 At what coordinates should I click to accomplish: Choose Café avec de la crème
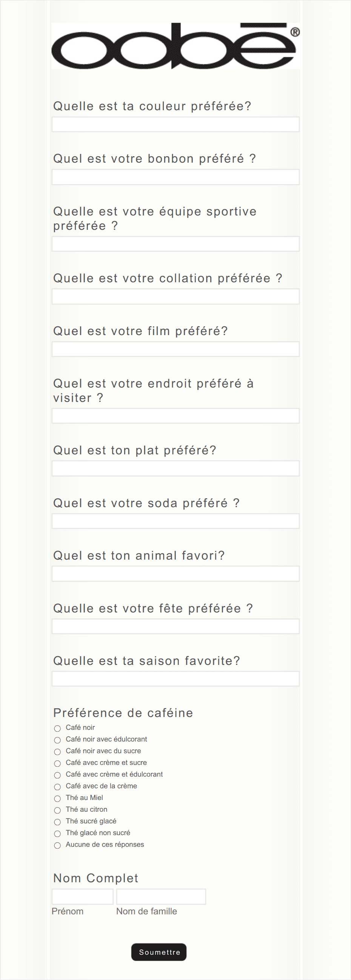pos(57,787)
